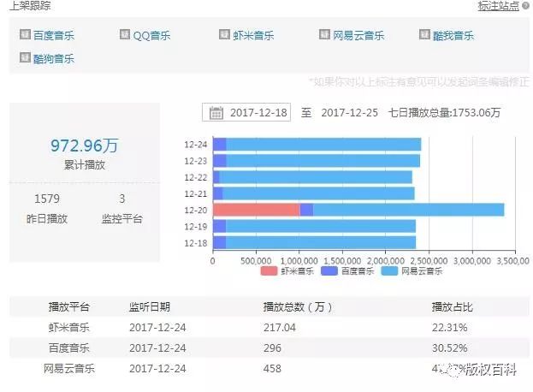Click the 12-23 axis label
Viewport: 533px width, 392px height.
[195, 161]
